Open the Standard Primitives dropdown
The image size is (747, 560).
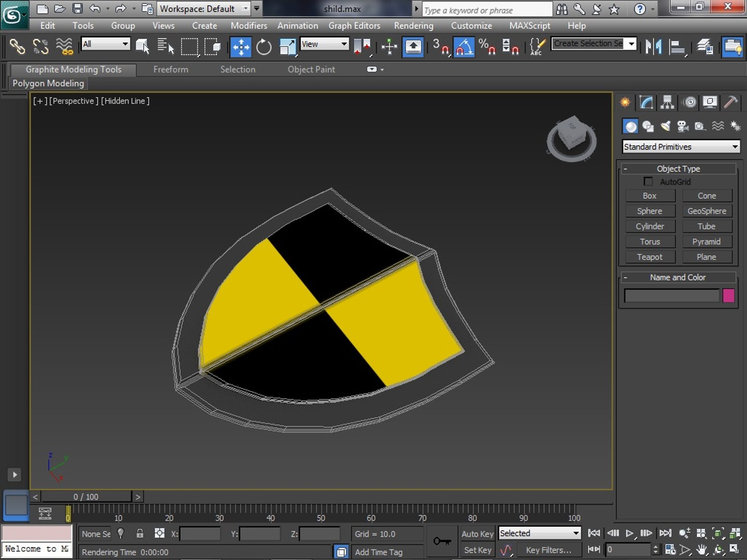[681, 147]
